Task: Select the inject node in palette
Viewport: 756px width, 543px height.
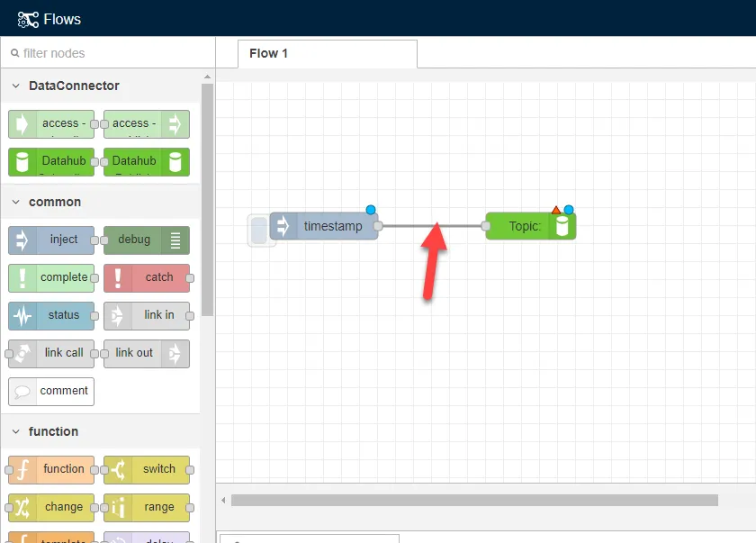Action: point(51,240)
